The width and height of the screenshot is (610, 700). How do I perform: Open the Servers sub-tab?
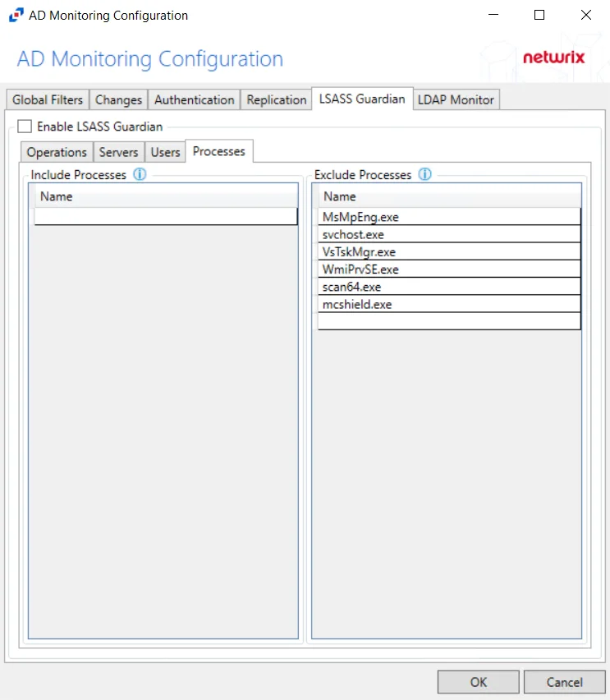click(118, 152)
